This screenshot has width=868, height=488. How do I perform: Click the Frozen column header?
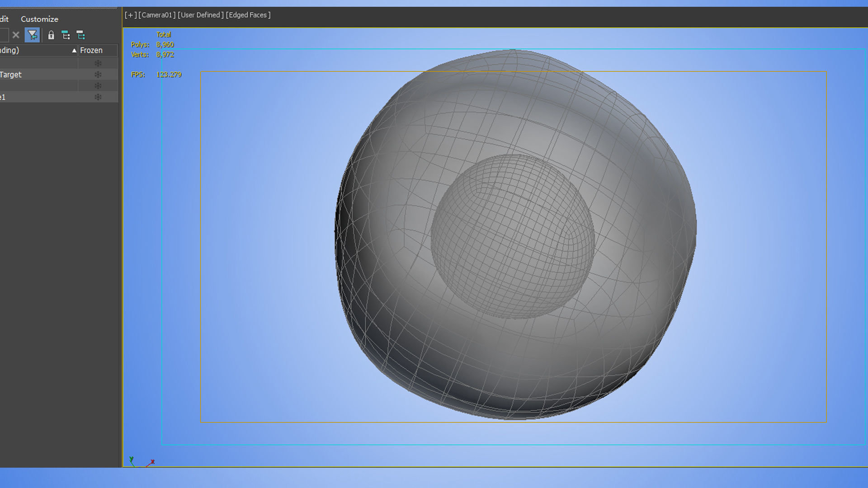pos(91,51)
